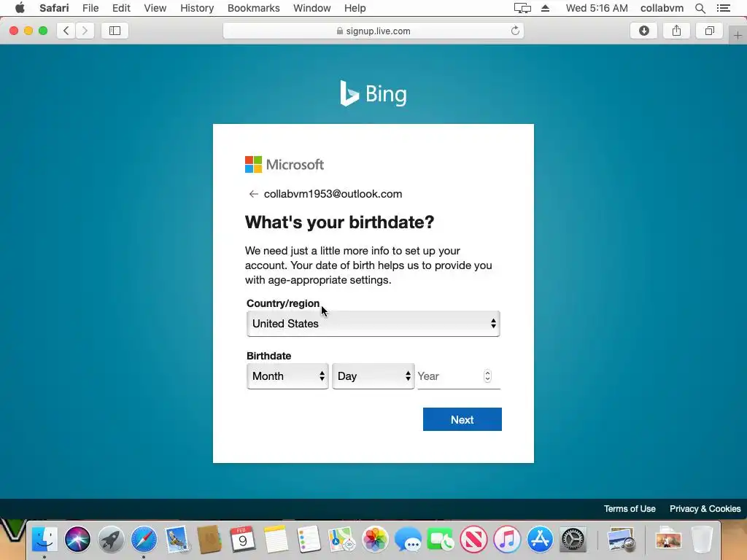Open the History menu
747x560 pixels.
[x=197, y=8]
